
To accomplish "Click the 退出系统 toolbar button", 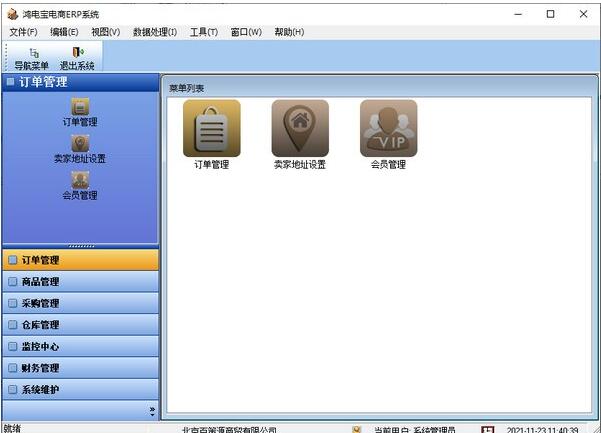I will pos(77,58).
